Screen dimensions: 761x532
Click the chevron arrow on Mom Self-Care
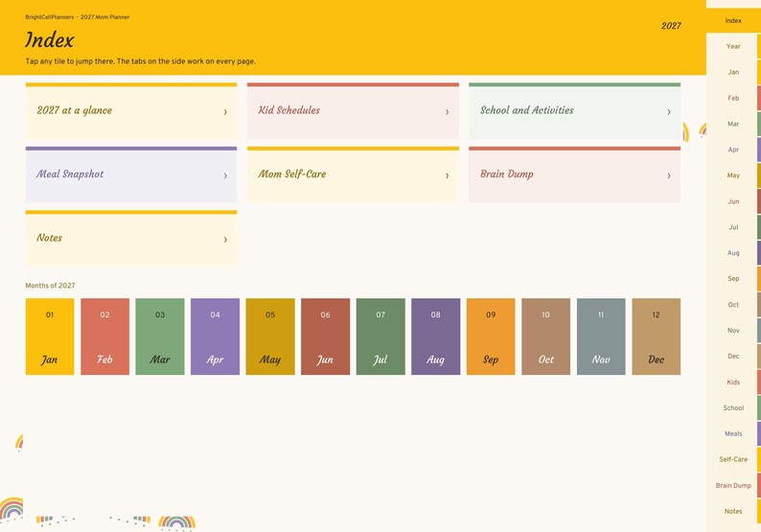point(447,175)
